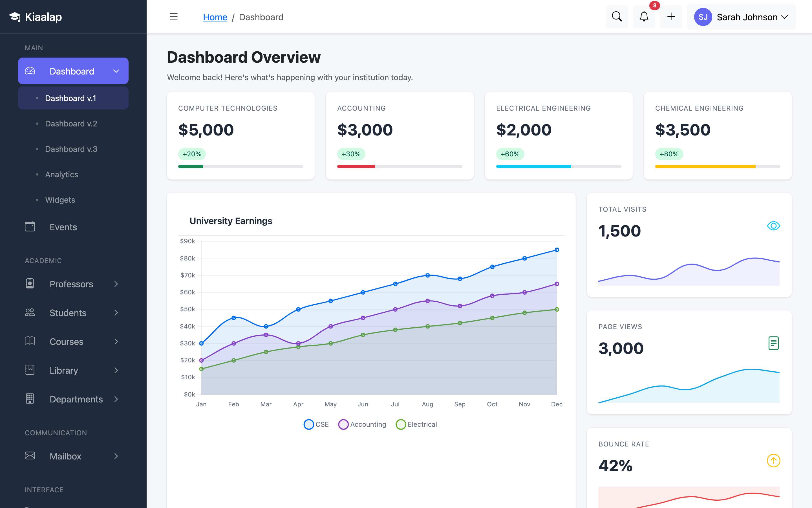Screen dimensions: 812x508
Task: Click the red notification count badge
Action: pos(654,5)
